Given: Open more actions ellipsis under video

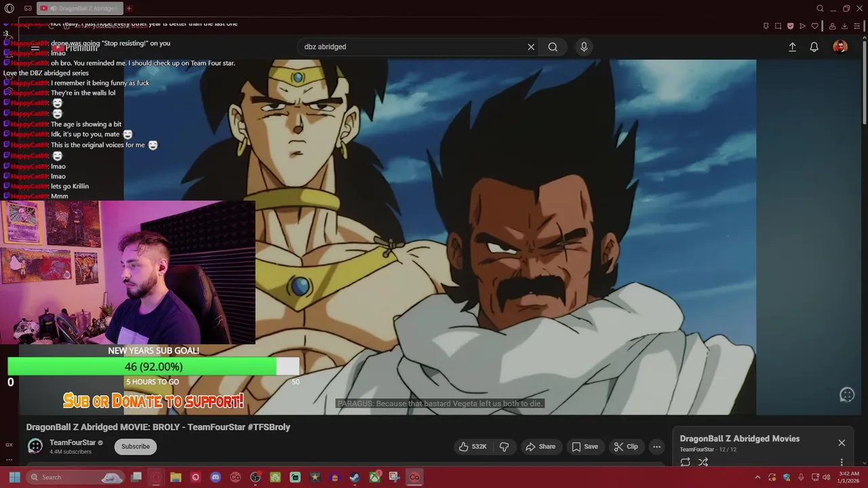Looking at the screenshot, I should pos(656,447).
